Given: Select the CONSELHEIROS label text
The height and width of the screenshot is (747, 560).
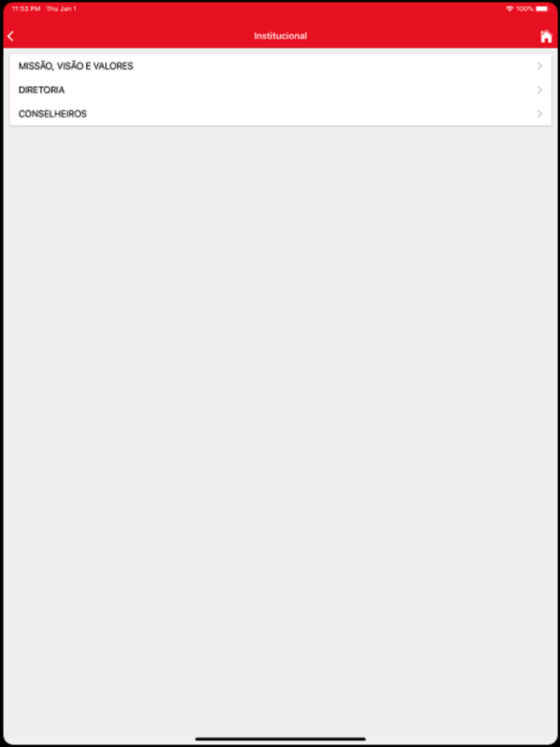Looking at the screenshot, I should 53,114.
